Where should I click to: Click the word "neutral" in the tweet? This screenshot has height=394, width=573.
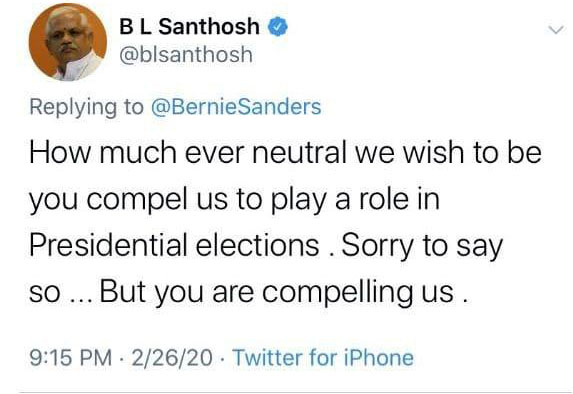299,152
